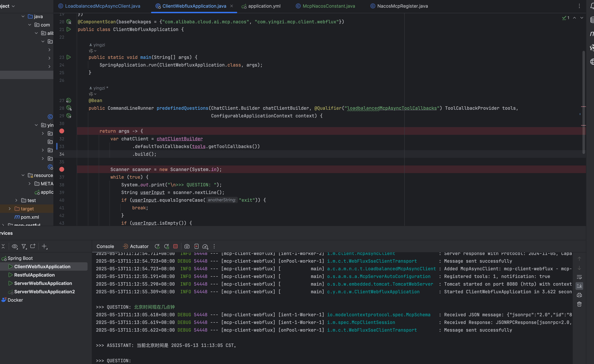Stop the running application with the red square

175,246
